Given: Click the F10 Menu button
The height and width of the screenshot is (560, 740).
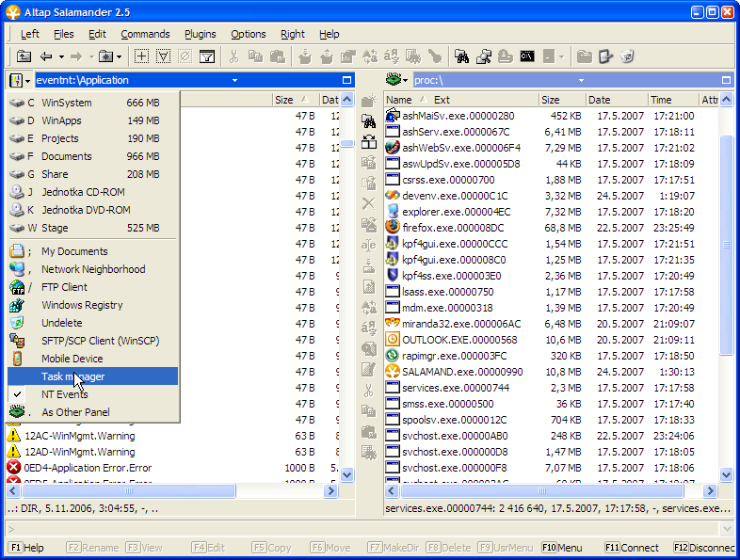Looking at the screenshot, I should (x=563, y=548).
